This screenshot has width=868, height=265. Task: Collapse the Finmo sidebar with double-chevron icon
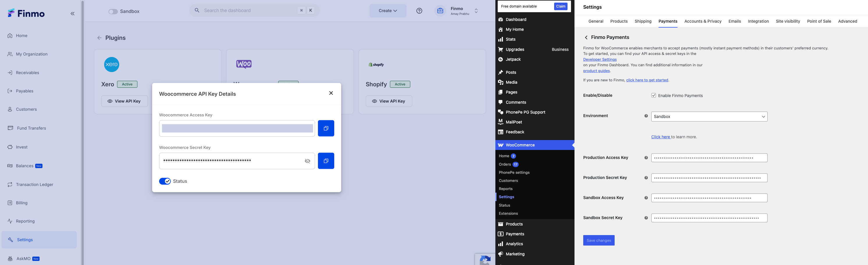72,13
